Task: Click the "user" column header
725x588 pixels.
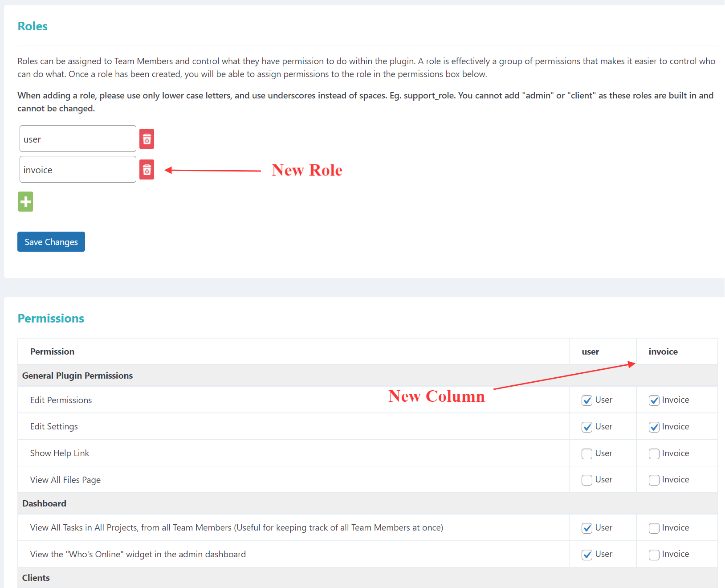Action: tap(591, 351)
